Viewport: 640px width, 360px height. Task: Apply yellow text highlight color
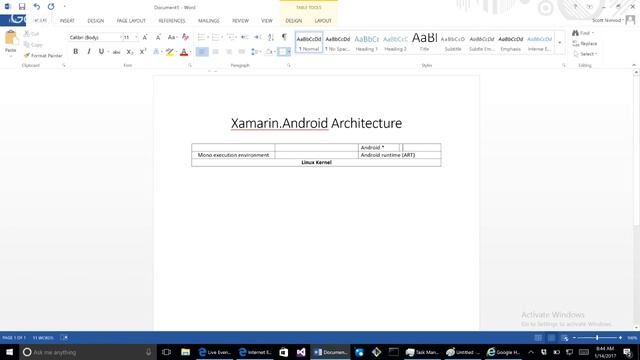click(169, 52)
